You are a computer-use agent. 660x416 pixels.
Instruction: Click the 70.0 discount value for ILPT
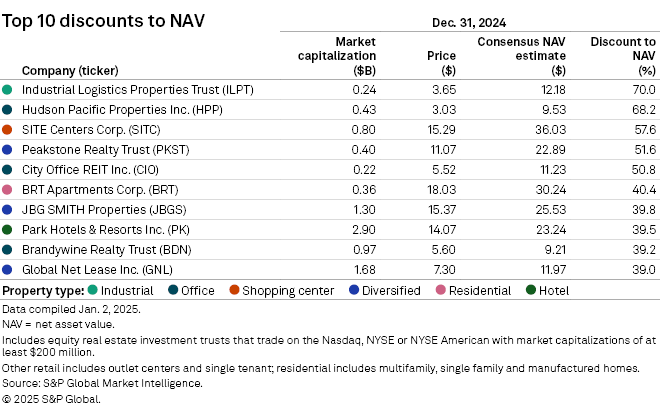pyautogui.click(x=645, y=90)
